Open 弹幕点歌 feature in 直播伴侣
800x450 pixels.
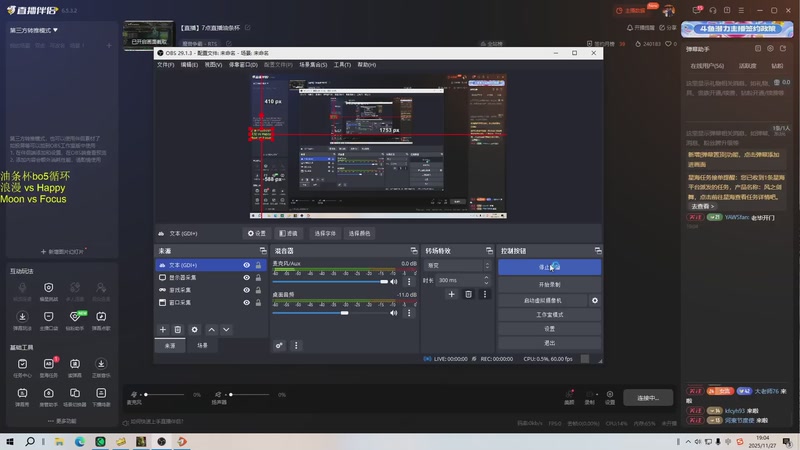101,320
